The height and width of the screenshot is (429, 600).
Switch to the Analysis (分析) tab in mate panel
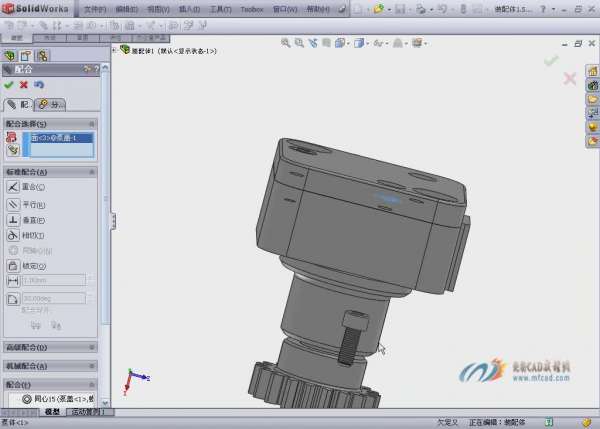coord(49,104)
